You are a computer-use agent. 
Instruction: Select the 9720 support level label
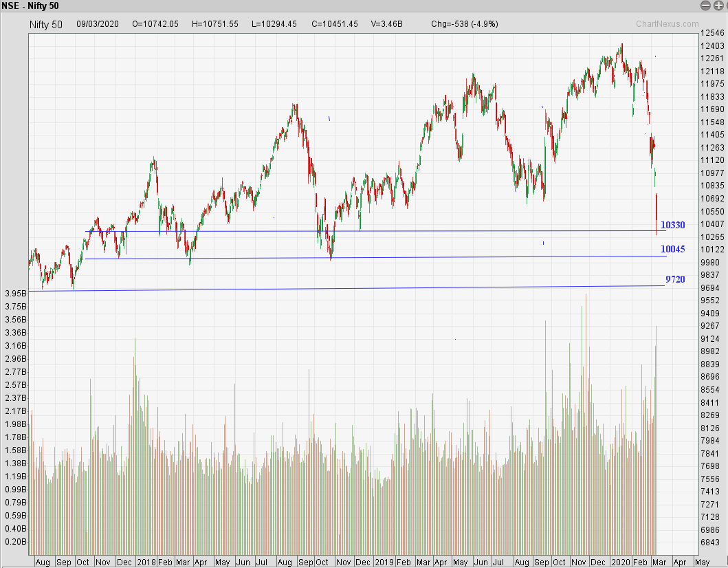(674, 279)
